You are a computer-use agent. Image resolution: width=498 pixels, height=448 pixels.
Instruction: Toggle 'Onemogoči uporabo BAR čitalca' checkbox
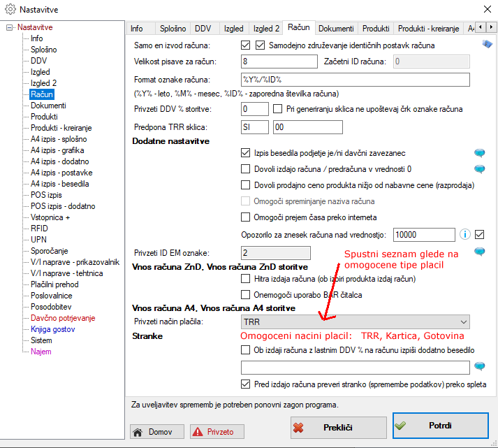pos(245,295)
